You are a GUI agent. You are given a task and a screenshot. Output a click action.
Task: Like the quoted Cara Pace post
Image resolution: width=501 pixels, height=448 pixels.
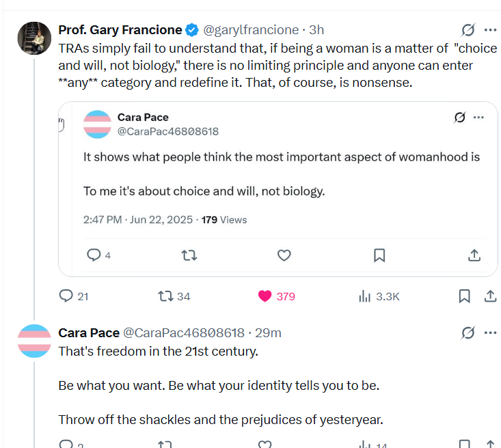tap(284, 255)
